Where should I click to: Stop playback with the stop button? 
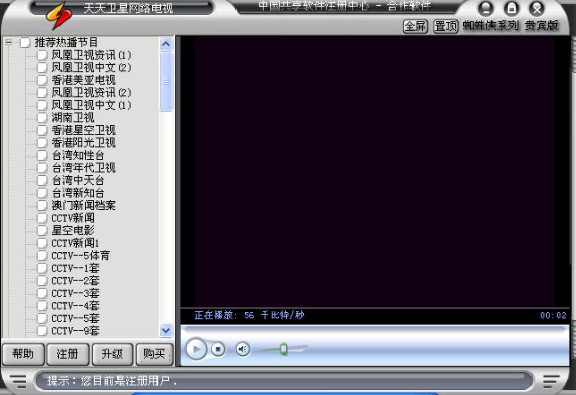218,349
